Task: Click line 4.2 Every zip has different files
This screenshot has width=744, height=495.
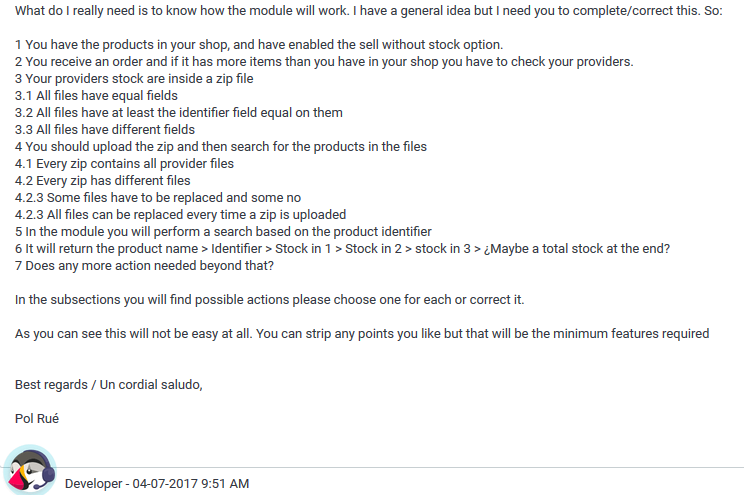Action: pyautogui.click(x=102, y=180)
